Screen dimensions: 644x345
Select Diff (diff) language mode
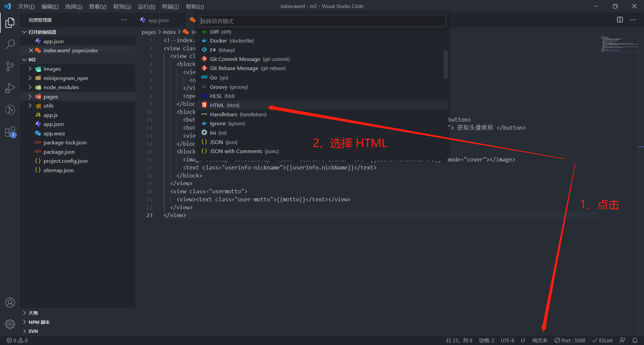point(322,32)
